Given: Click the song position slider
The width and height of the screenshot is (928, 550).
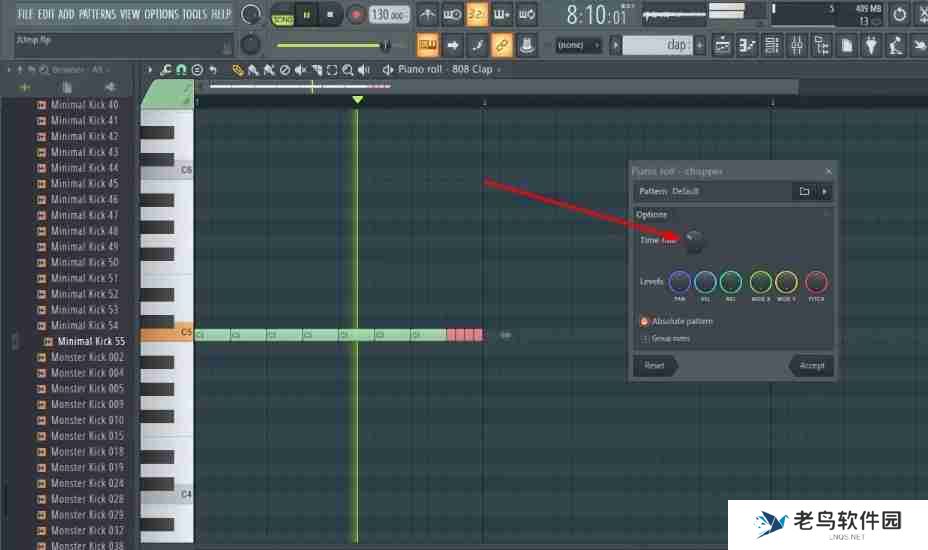Looking at the screenshot, I should [x=331, y=45].
